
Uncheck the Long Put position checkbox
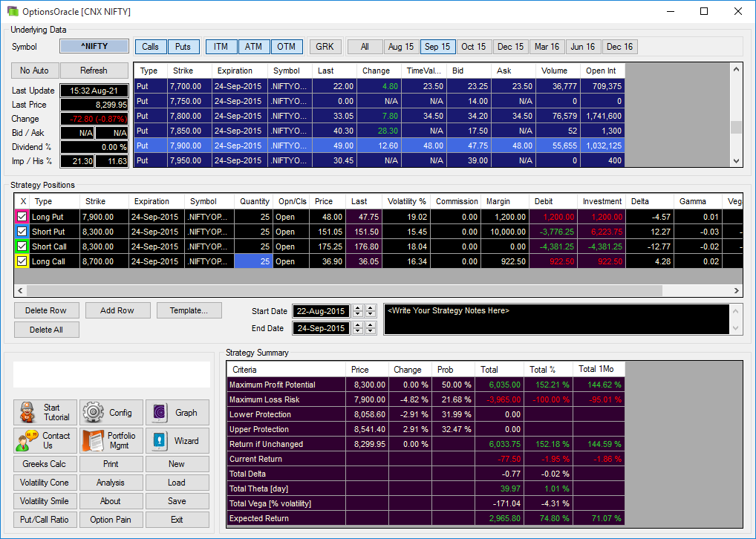pyautogui.click(x=22, y=217)
